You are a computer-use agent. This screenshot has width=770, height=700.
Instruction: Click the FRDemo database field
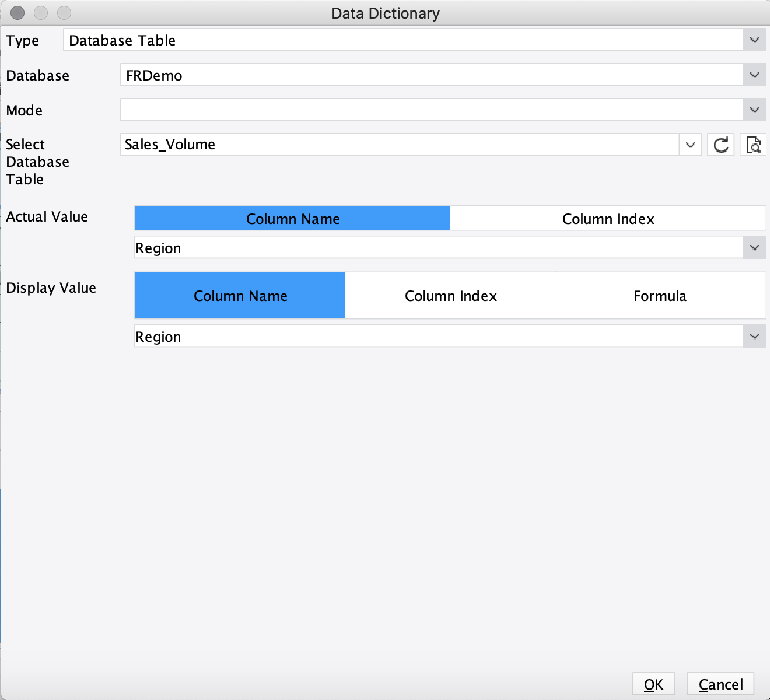(x=432, y=75)
